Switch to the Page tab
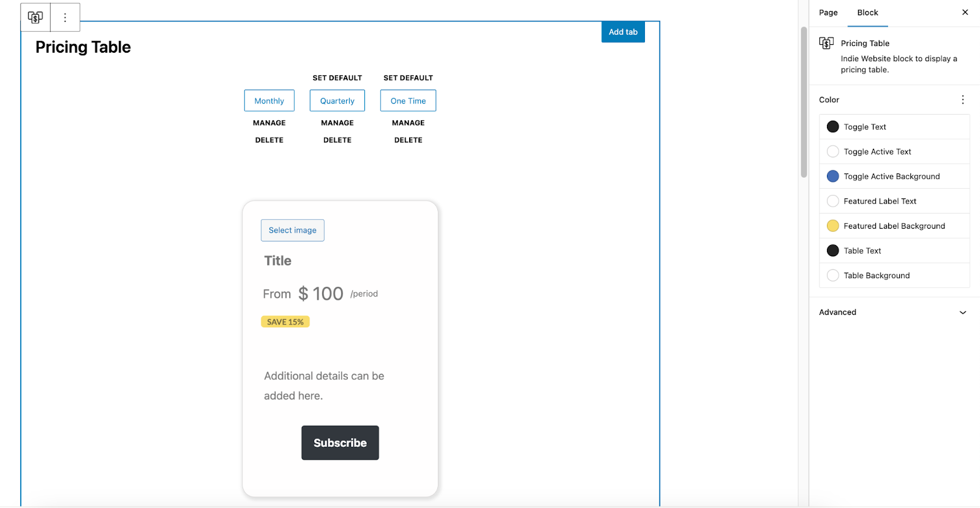 pyautogui.click(x=828, y=13)
